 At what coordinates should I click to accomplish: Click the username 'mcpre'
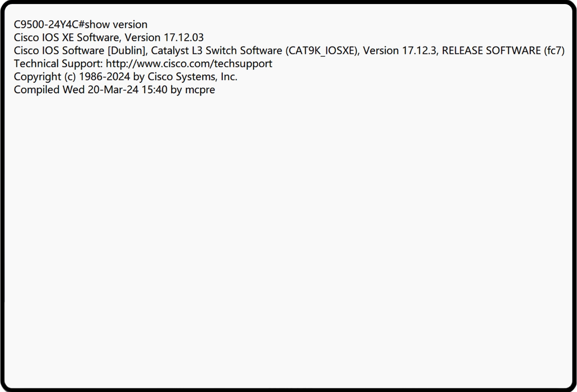click(200, 90)
